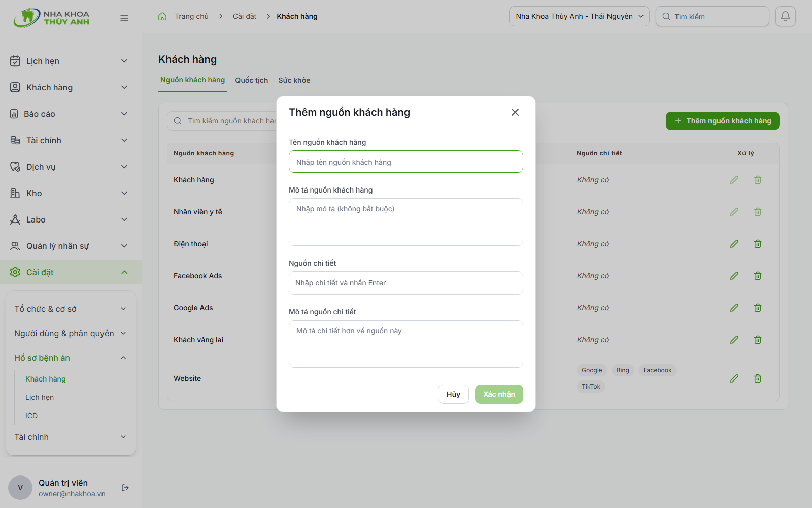Viewport: 812px width, 508px height.
Task: Click the Xác nhận button
Action: 499,394
